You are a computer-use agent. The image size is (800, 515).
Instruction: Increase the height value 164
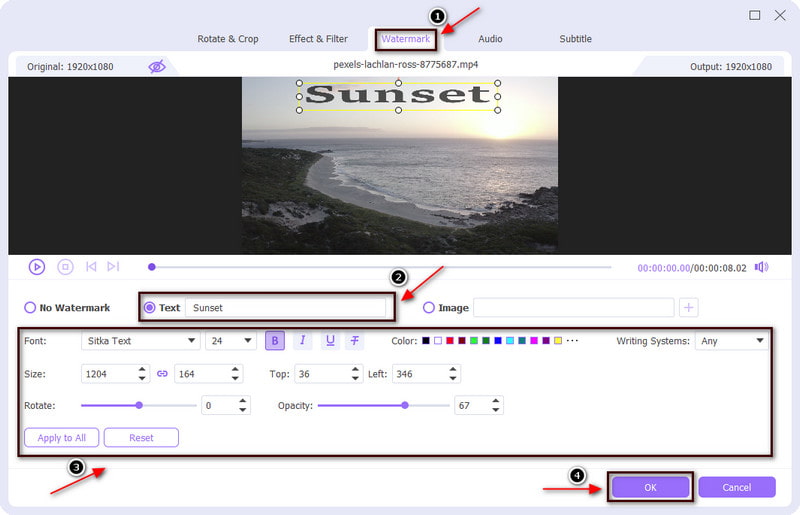tap(235, 369)
